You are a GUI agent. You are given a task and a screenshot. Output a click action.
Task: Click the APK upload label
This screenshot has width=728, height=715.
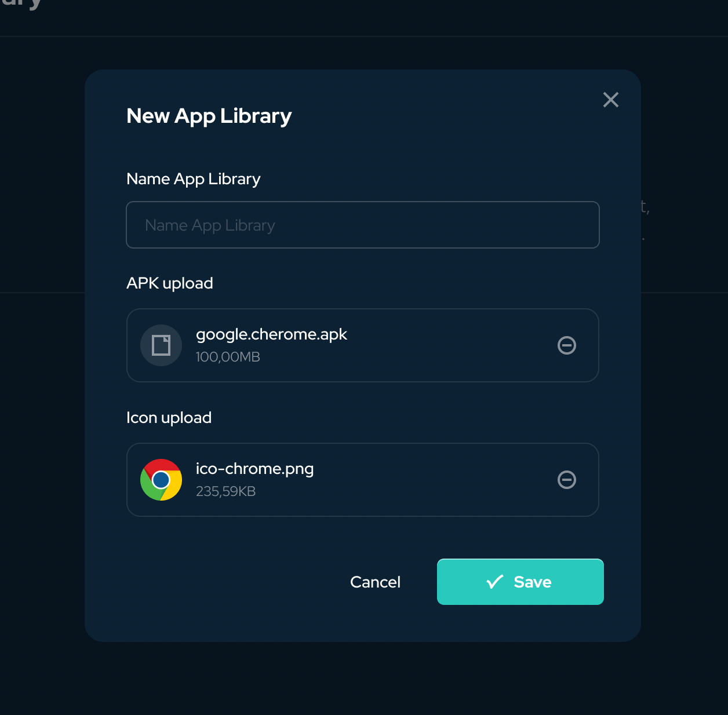[x=169, y=283]
